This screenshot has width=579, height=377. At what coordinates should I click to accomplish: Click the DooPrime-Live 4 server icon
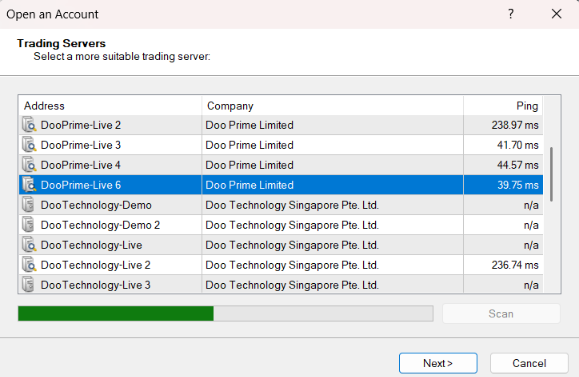click(x=29, y=164)
